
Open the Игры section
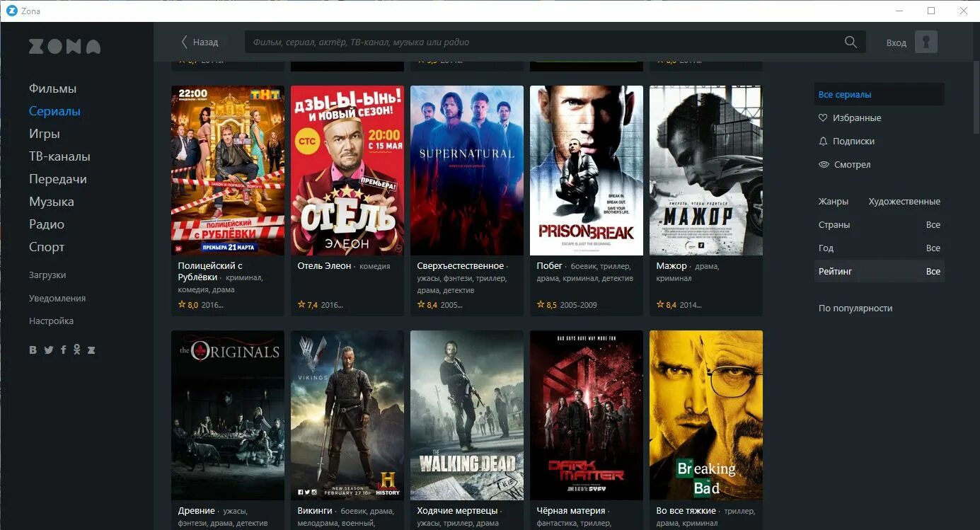click(x=44, y=134)
